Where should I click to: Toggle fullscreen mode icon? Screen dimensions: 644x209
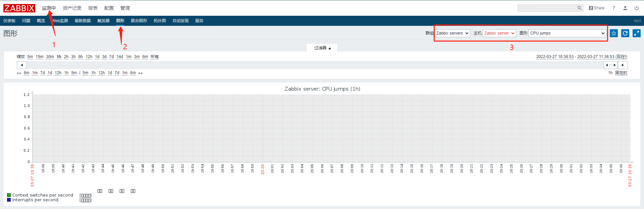coord(637,33)
